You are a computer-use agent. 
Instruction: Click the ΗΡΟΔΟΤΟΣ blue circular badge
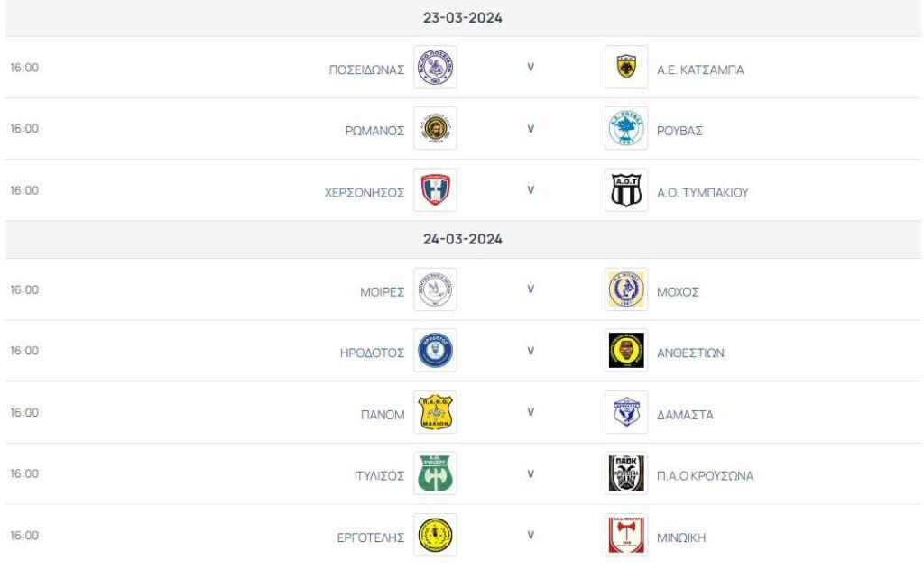click(x=436, y=351)
